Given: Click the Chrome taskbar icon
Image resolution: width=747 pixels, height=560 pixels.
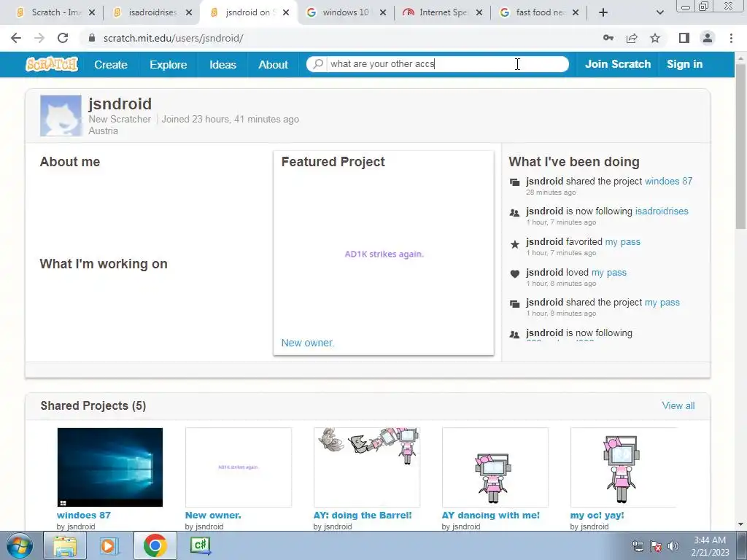Looking at the screenshot, I should click(x=155, y=545).
